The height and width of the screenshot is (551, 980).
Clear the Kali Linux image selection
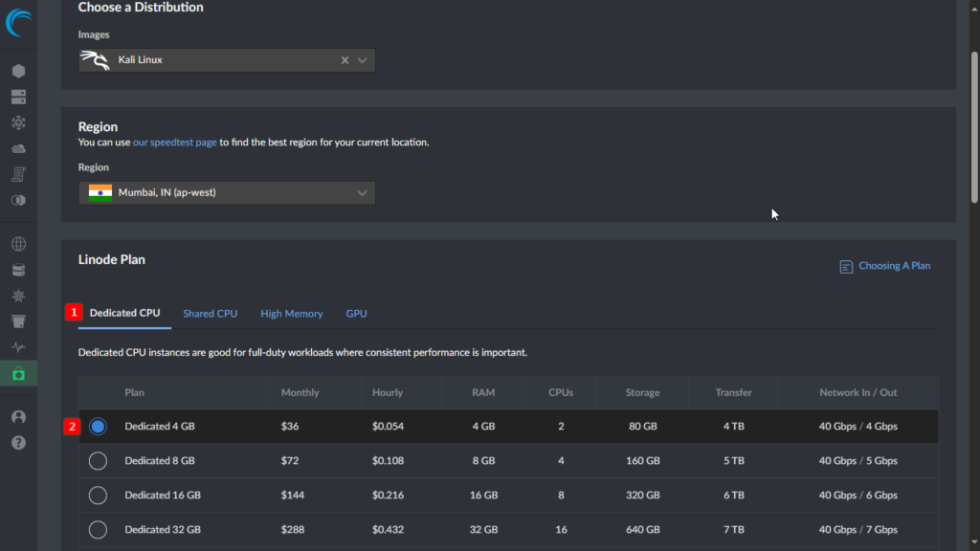pos(345,60)
